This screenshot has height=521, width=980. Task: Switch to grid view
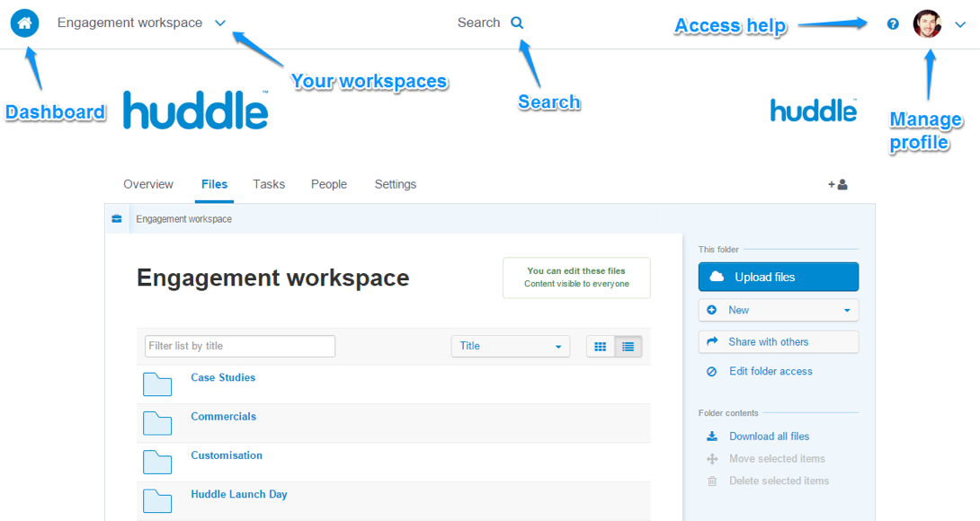click(x=600, y=347)
